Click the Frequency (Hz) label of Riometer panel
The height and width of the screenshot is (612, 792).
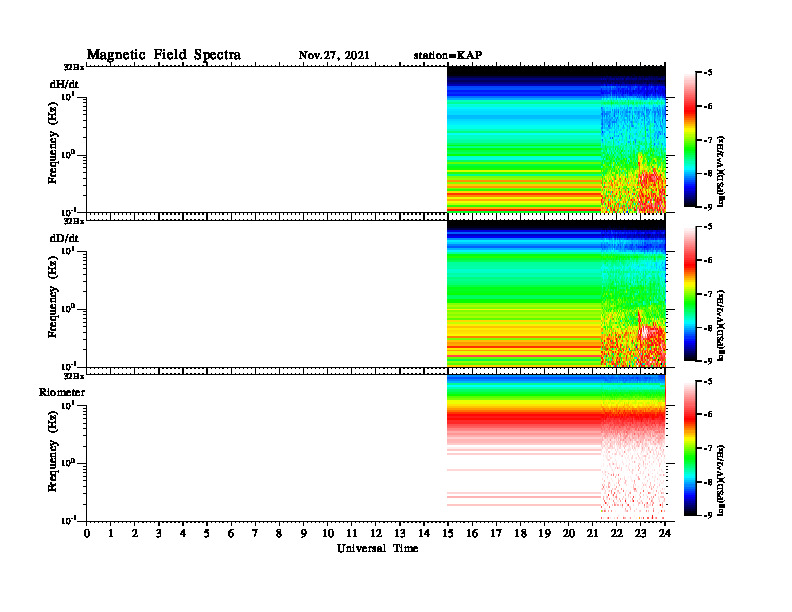coord(53,451)
